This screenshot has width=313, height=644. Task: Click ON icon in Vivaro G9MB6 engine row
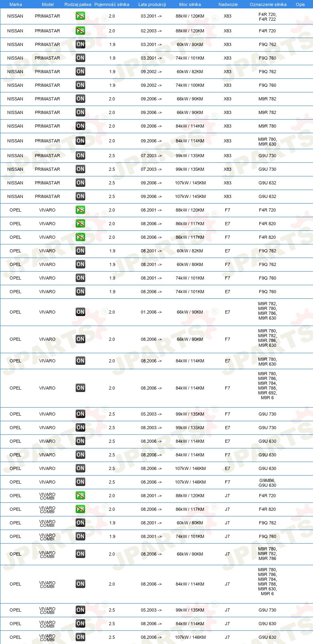point(80,482)
